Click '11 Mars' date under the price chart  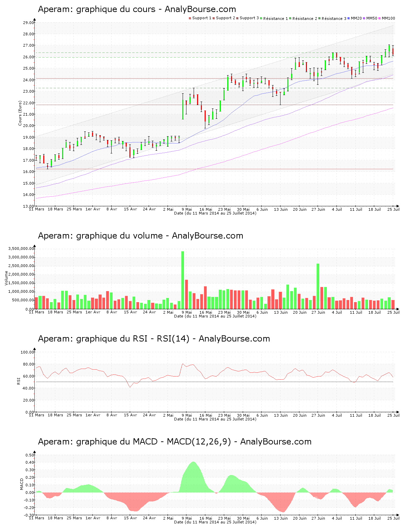click(x=37, y=209)
